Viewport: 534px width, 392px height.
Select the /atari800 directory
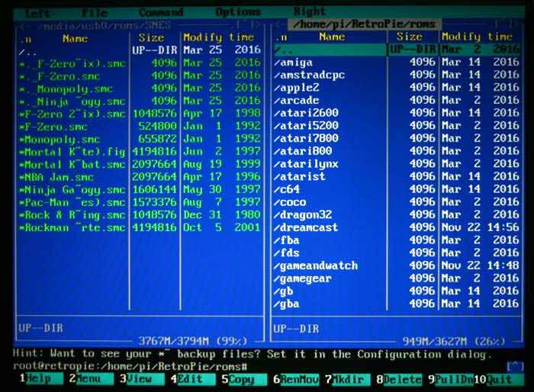click(397, 151)
